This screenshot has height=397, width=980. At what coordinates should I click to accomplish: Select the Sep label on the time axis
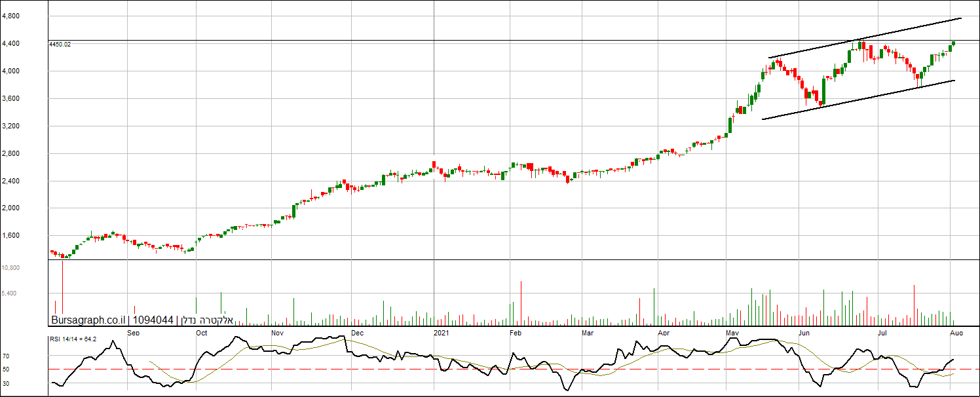134,333
